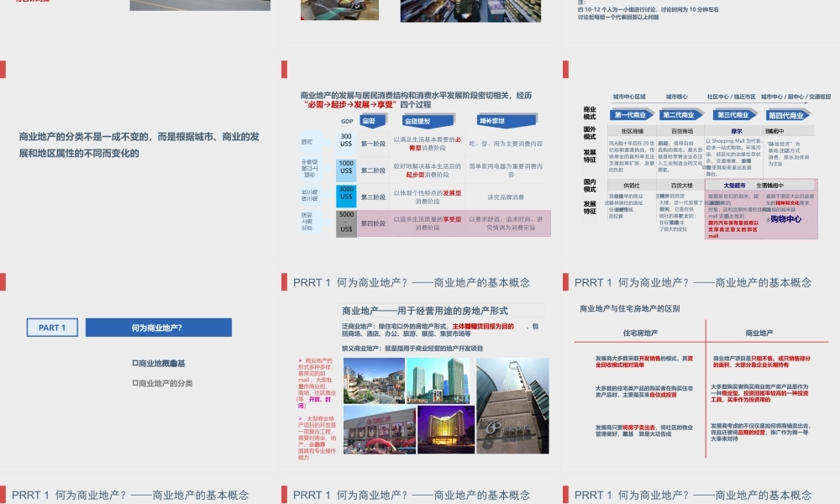Click the "约 10-12 个人为一小组" note text
The width and height of the screenshot is (840, 504).
[x=648, y=9]
